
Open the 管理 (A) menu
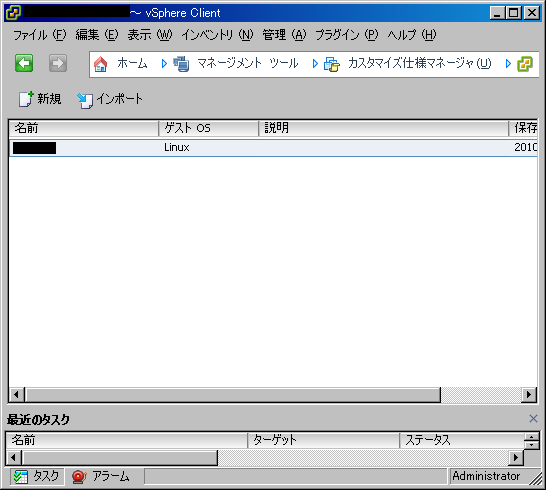[284, 35]
